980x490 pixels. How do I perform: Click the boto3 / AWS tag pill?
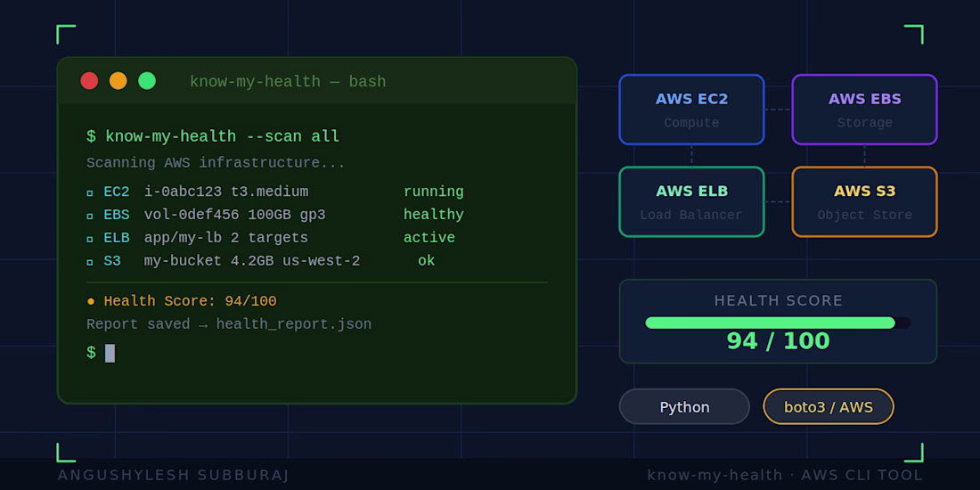point(828,407)
